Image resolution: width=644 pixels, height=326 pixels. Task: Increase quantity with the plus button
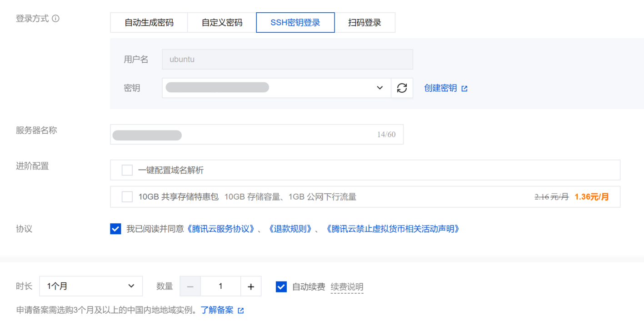[x=251, y=286]
